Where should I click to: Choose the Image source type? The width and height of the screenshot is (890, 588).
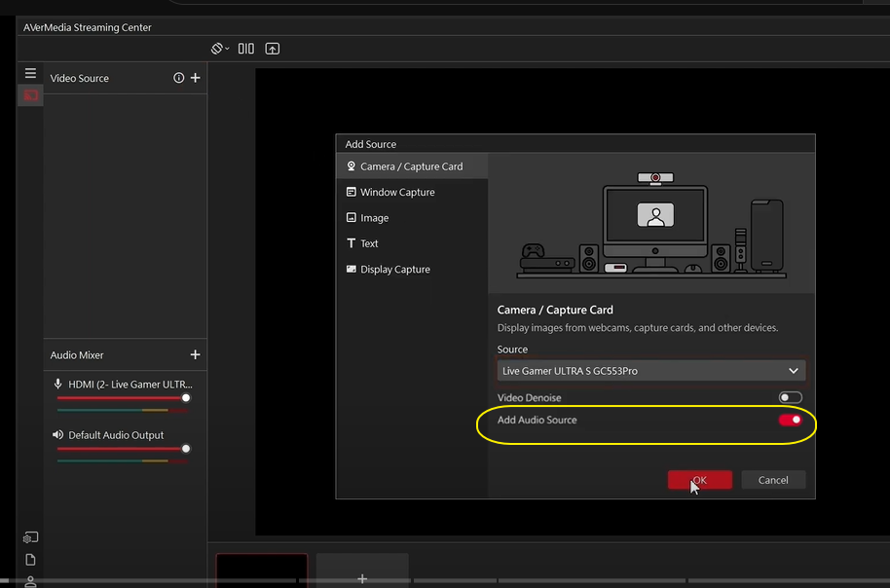tap(374, 218)
